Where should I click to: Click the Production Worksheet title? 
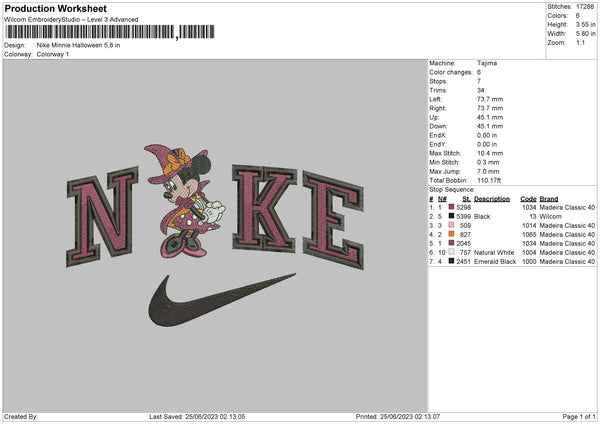coord(55,8)
